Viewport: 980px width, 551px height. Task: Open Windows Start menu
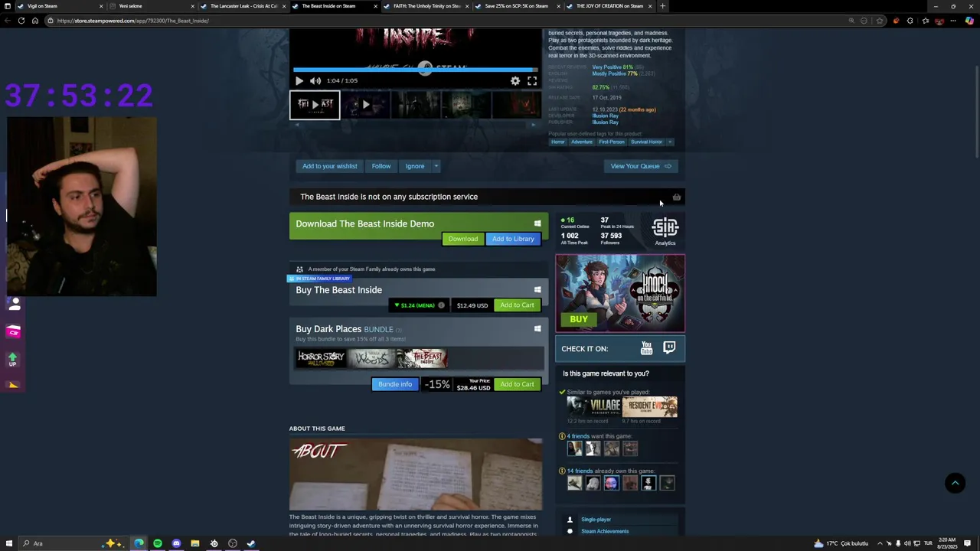coord(8,543)
